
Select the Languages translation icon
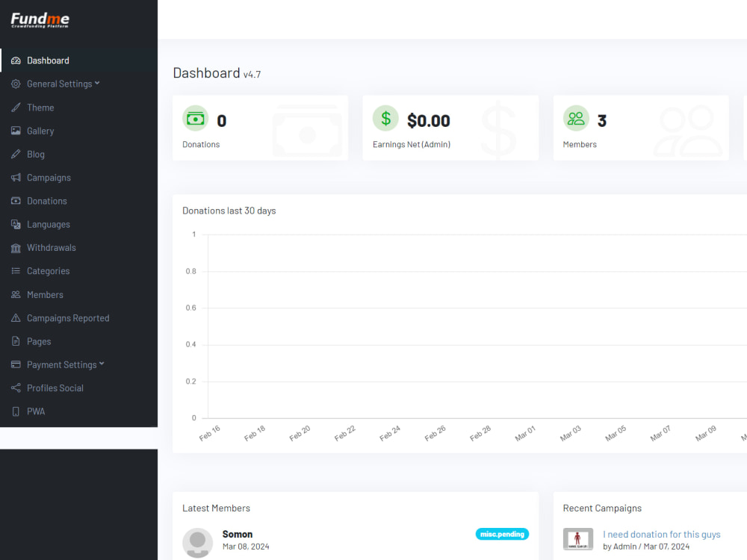coord(16,224)
